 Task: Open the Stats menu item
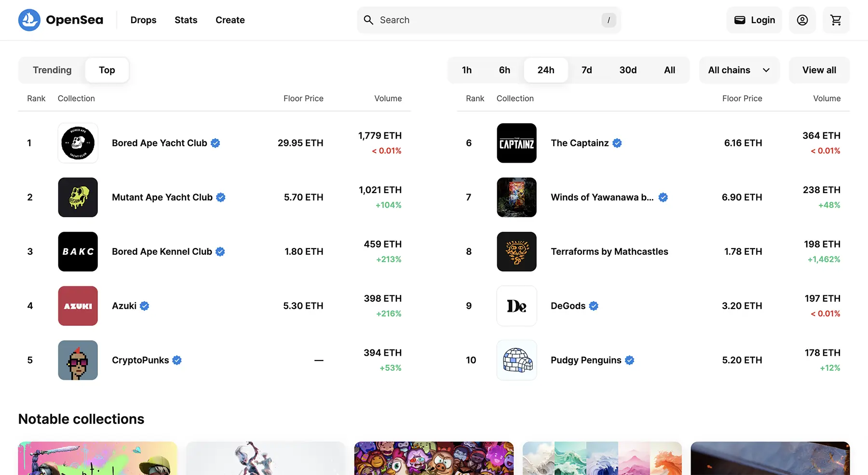pos(186,20)
